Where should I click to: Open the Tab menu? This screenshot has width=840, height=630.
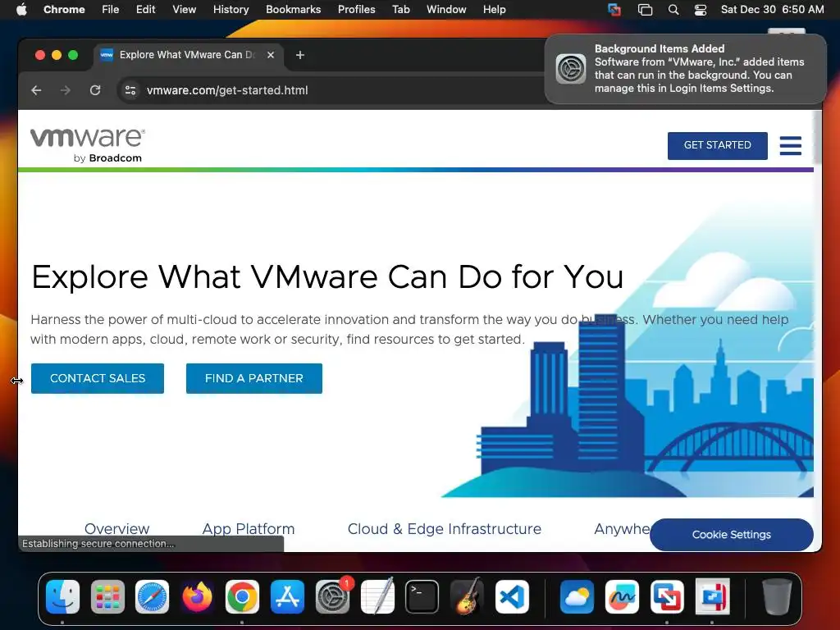tap(400, 10)
